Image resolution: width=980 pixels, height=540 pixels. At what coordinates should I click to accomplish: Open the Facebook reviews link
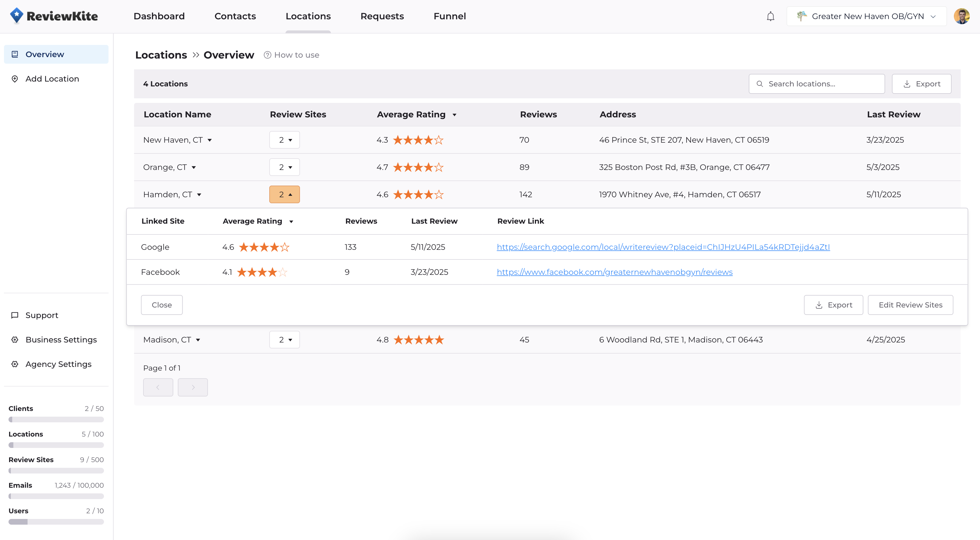click(x=614, y=272)
